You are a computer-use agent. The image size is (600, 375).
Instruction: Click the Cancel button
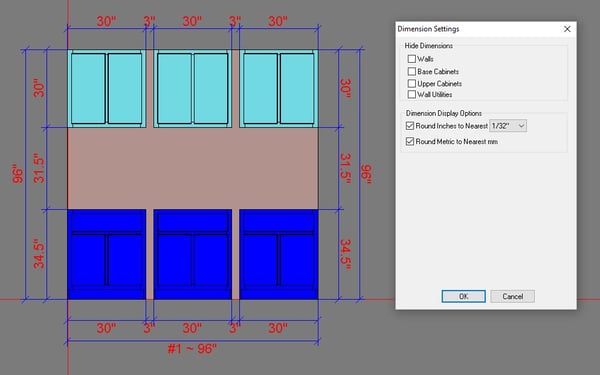point(512,296)
